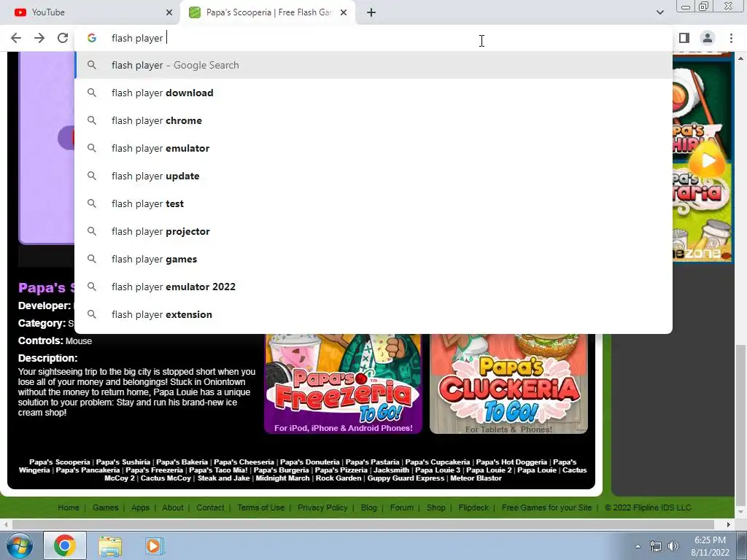The image size is (747, 560).
Task: Switch to the YouTube tab
Action: [x=90, y=12]
